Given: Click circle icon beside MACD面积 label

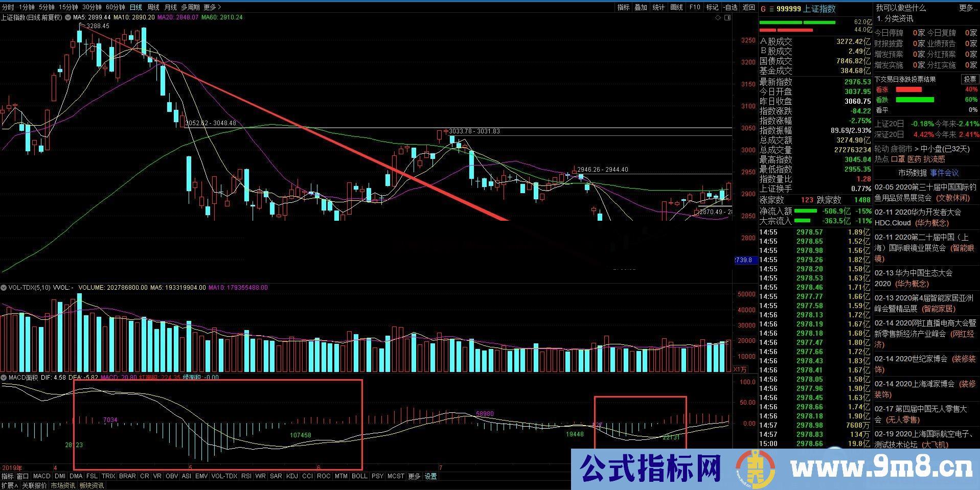Looking at the screenshot, I should point(4,378).
